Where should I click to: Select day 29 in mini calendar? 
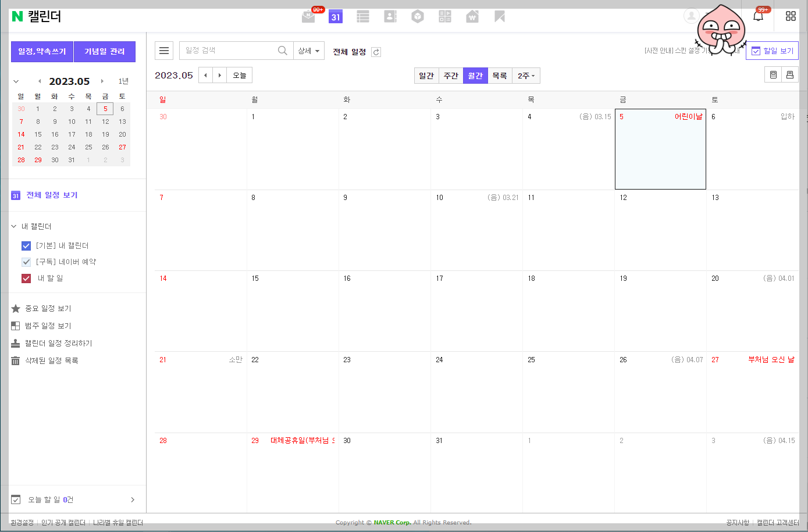(x=38, y=160)
